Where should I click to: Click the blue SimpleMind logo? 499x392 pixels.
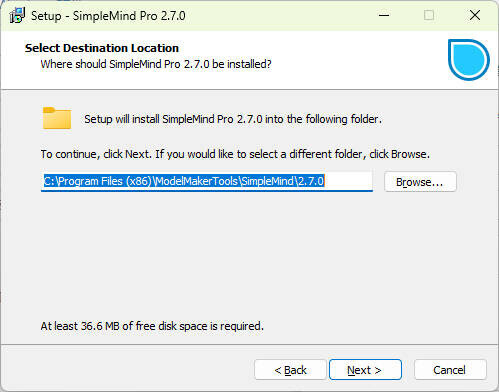point(468,60)
